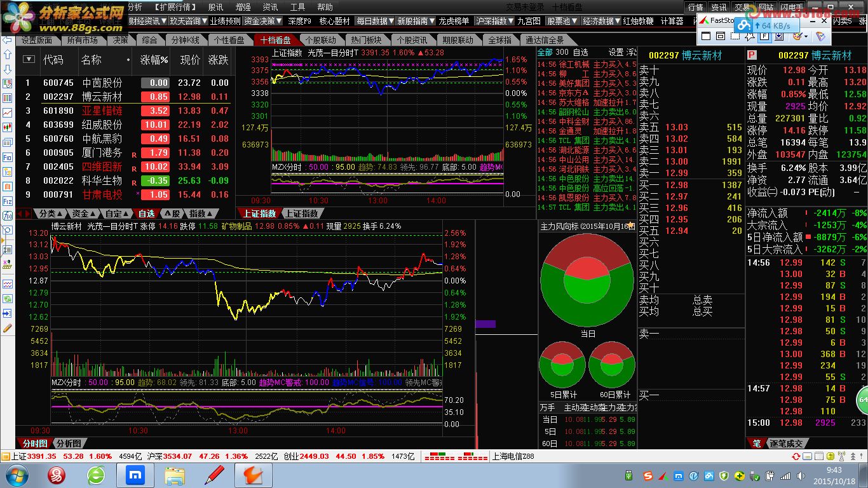Click the pencil icon in left sidebar

8,328
